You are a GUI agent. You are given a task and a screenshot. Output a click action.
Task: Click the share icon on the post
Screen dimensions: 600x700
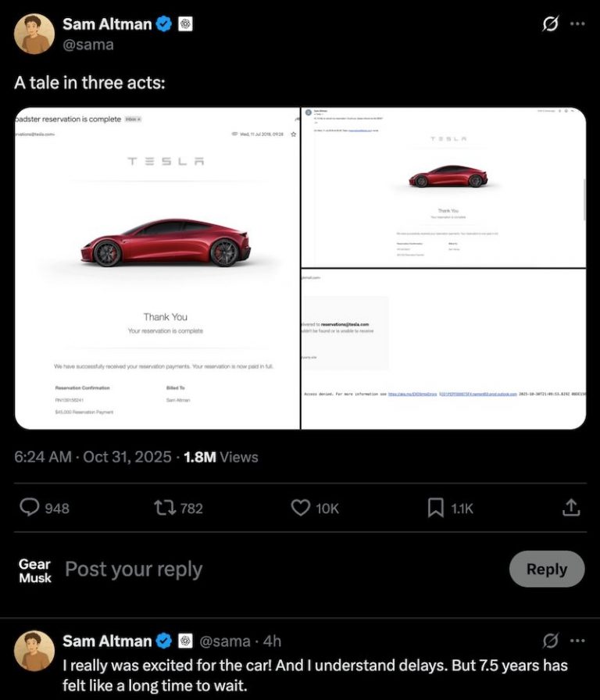tap(570, 508)
